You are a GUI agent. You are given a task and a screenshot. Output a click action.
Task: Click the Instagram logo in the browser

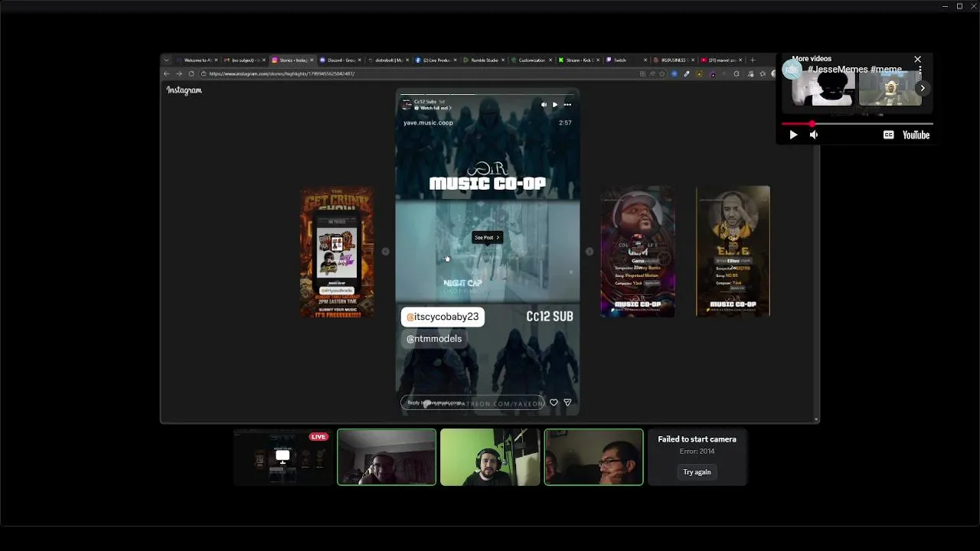[x=184, y=90]
